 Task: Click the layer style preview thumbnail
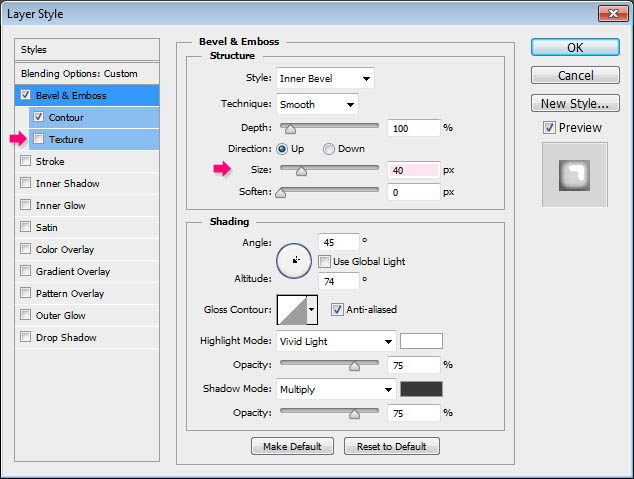pos(574,174)
